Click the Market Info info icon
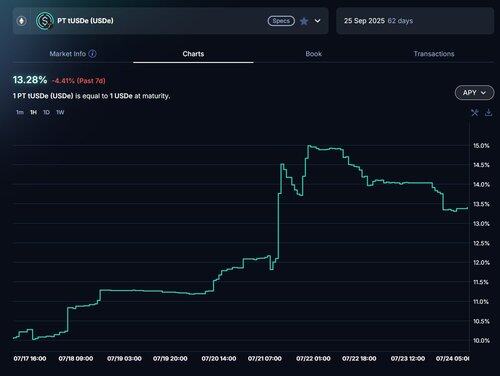The width and height of the screenshot is (500, 376). (93, 54)
